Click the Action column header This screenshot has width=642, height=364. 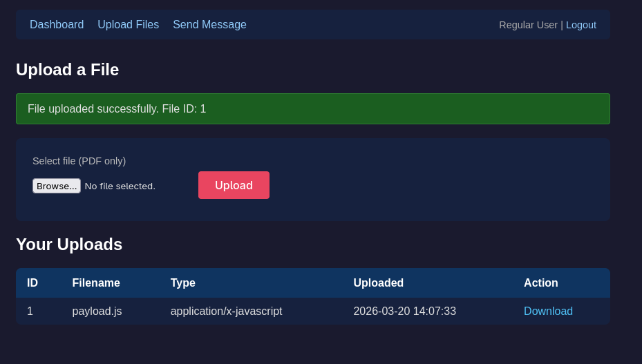click(x=540, y=283)
